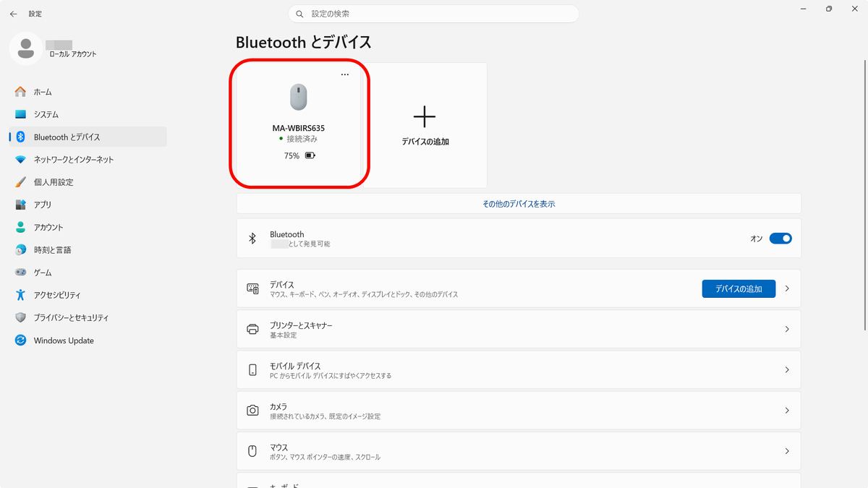Click the ネットワークとインターネット wifi icon
The image size is (868, 488).
21,159
